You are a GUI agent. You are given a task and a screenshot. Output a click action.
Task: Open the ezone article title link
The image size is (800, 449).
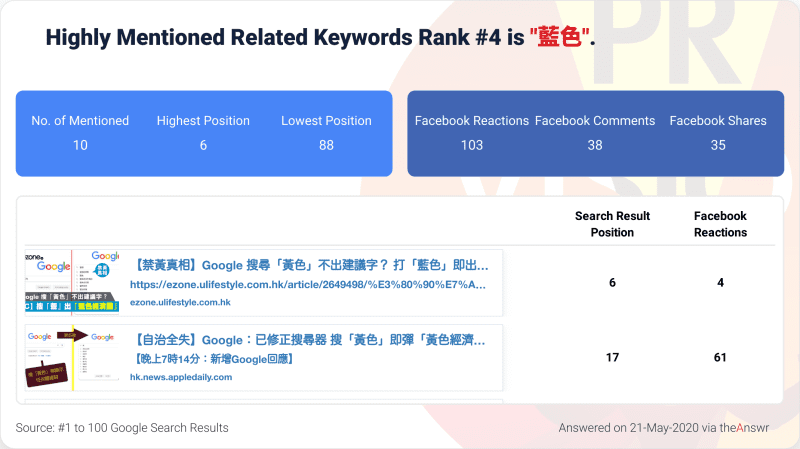coord(311,265)
